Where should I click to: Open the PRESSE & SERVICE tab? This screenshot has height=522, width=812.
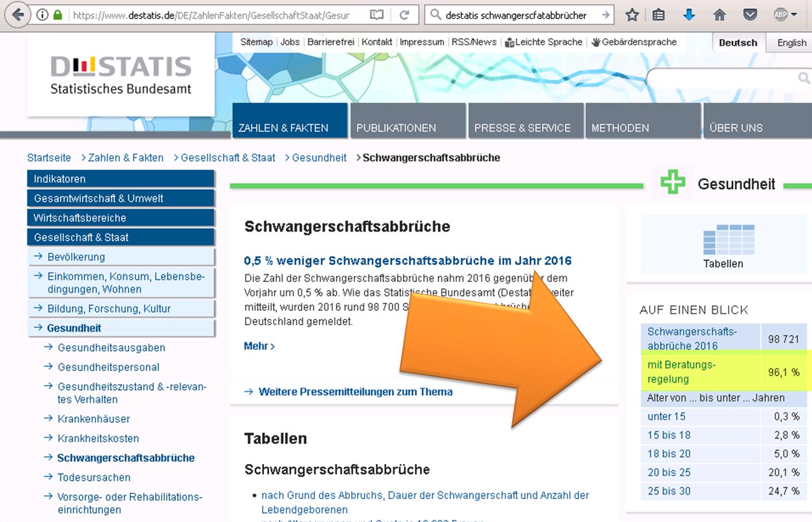click(x=526, y=120)
